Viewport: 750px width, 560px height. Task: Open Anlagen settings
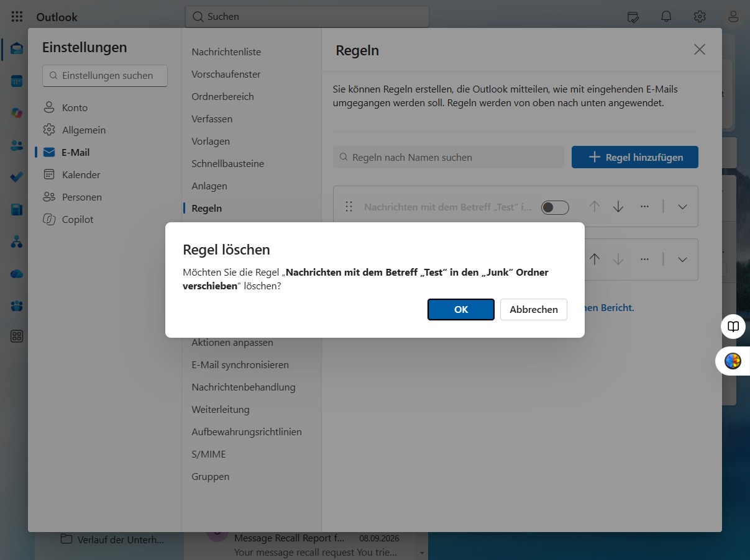tap(209, 186)
